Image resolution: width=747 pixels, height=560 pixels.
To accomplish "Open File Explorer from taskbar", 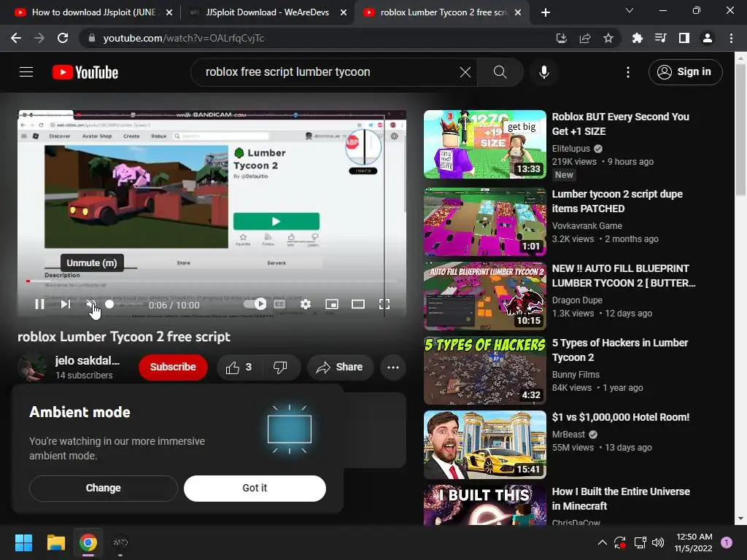I will (x=55, y=542).
